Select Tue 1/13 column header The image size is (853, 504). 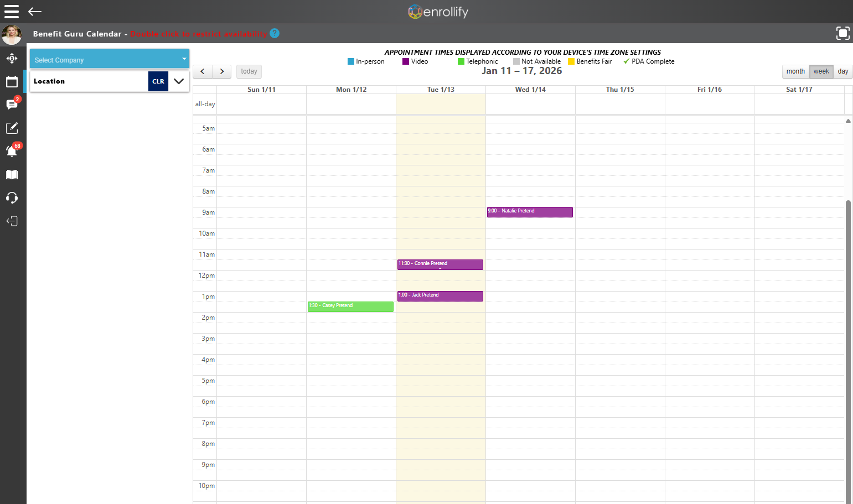coord(441,90)
